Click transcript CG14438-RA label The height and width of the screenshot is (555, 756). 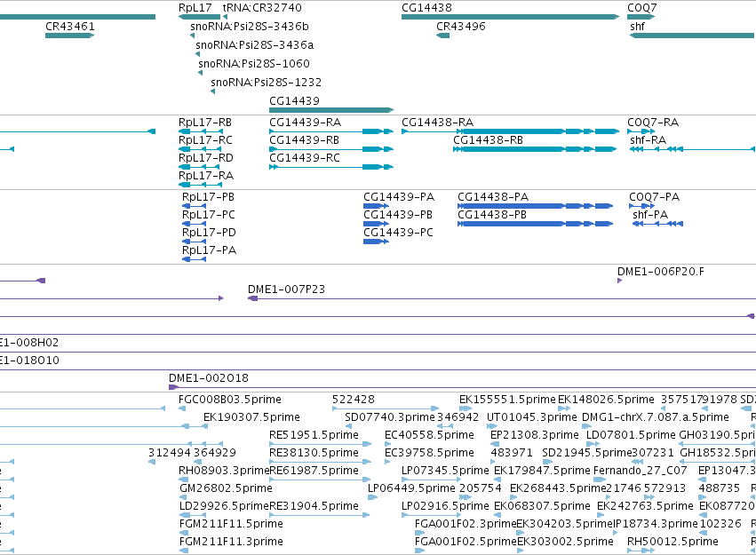tap(437, 123)
